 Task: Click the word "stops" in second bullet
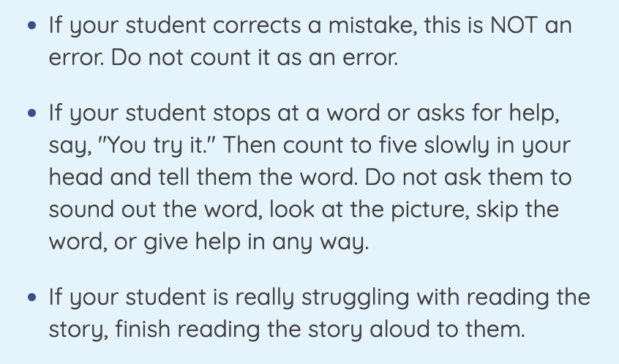[x=241, y=114]
